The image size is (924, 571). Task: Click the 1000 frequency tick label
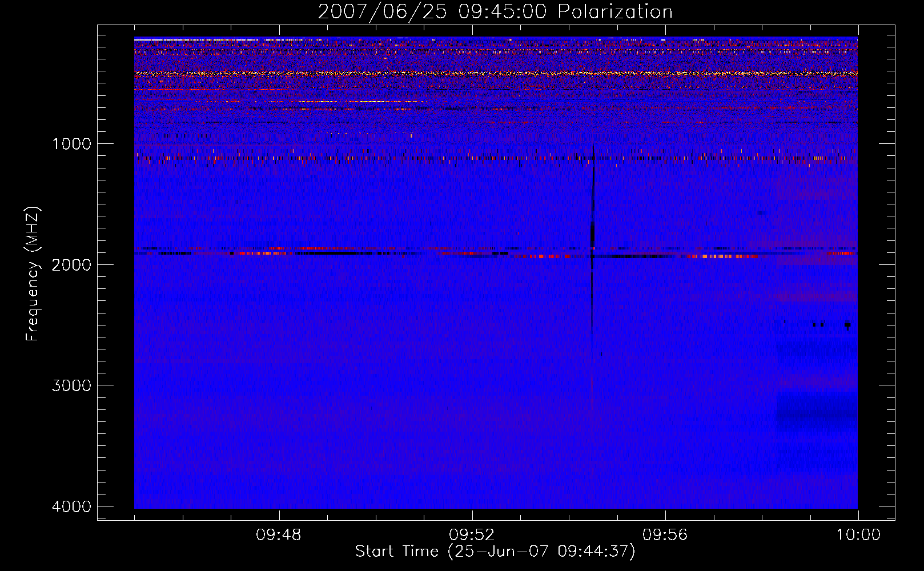pyautogui.click(x=71, y=144)
